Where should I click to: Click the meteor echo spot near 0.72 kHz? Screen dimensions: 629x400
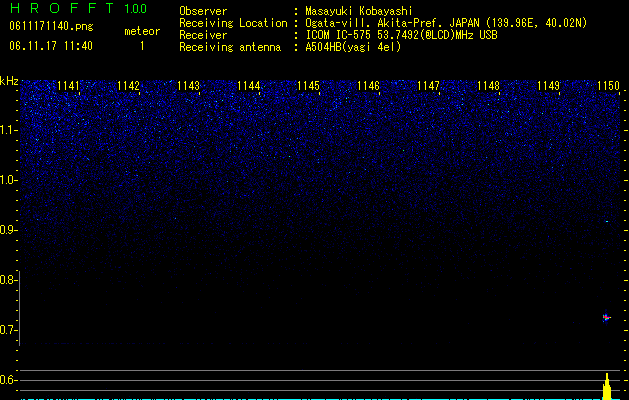pyautogui.click(x=606, y=318)
